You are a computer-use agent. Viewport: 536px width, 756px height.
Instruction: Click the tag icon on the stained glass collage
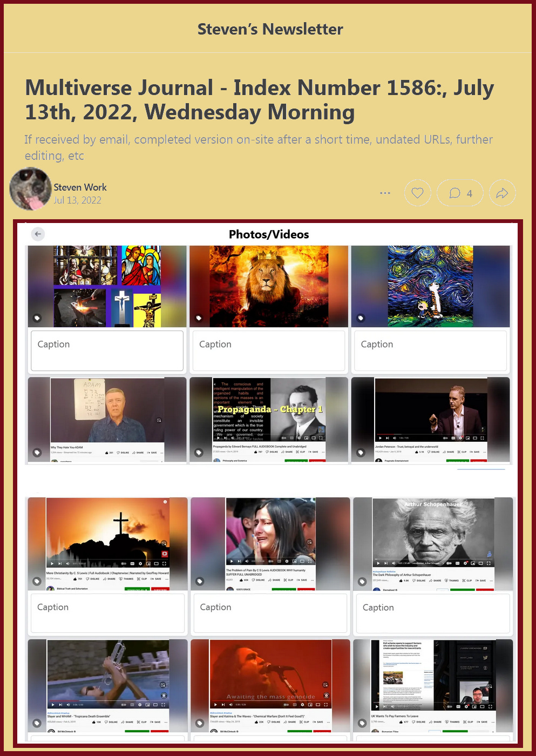pos(37,318)
